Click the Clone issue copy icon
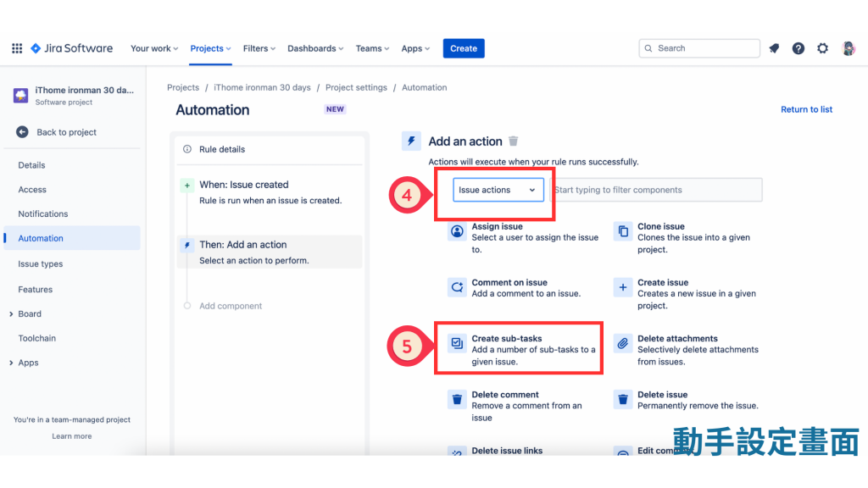 [623, 231]
